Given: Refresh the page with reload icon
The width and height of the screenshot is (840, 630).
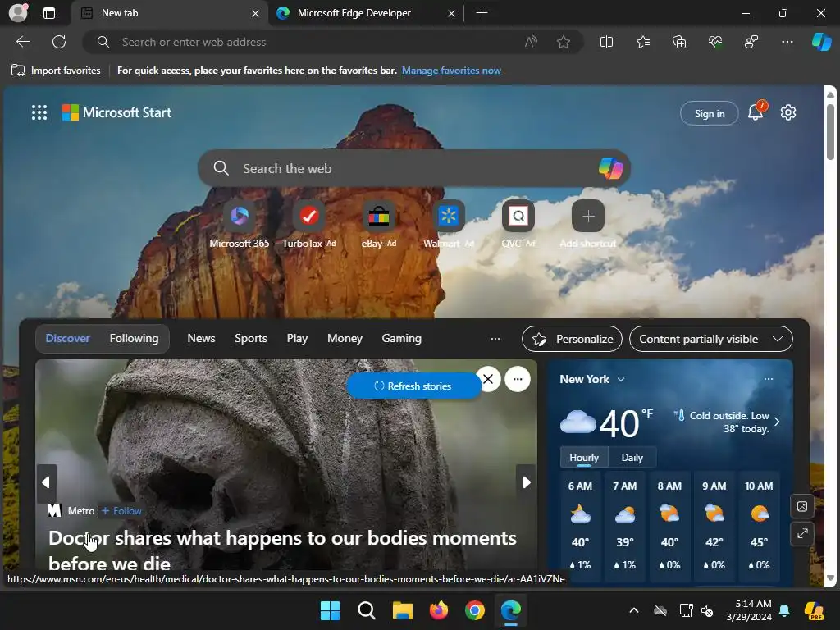Looking at the screenshot, I should [59, 42].
